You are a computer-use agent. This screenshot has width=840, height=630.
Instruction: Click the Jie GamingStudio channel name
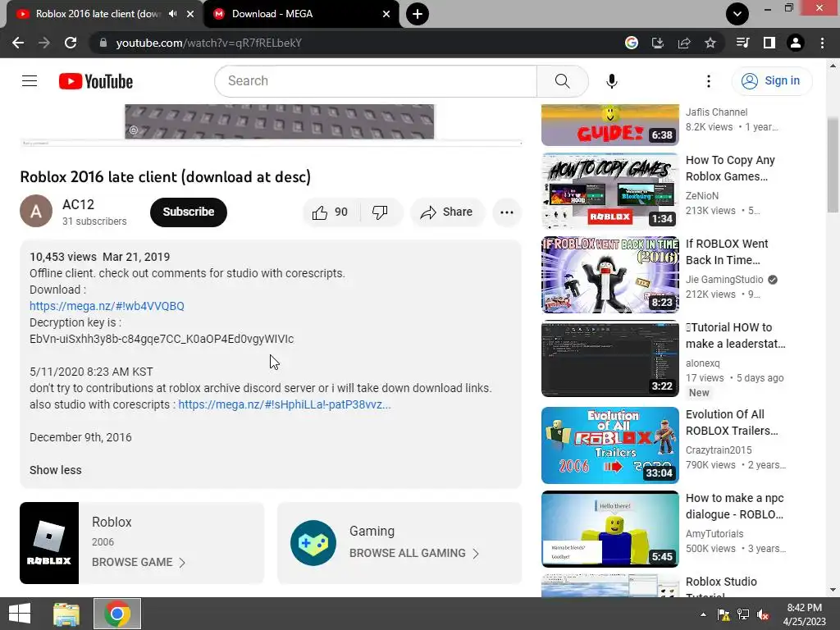724,280
